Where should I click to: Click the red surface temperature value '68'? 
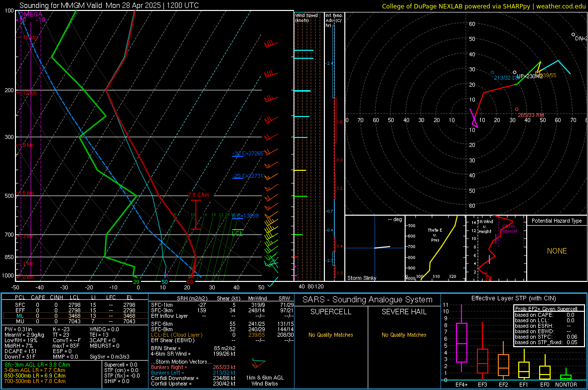[190, 282]
